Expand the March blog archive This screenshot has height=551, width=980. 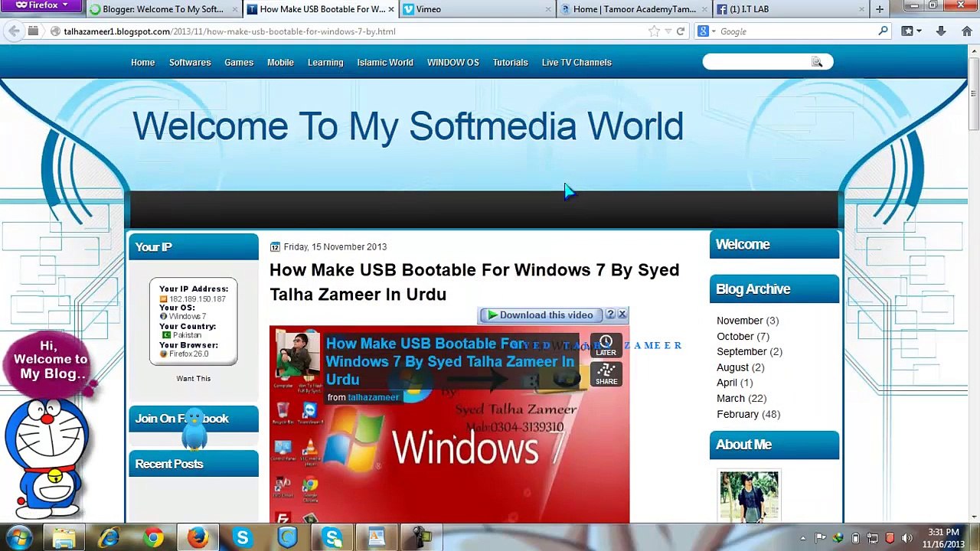730,398
